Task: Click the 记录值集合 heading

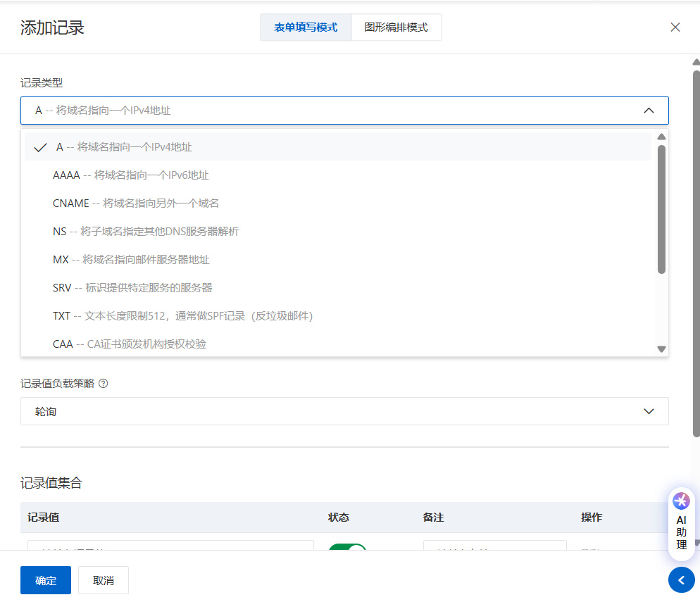Action: 51,483
